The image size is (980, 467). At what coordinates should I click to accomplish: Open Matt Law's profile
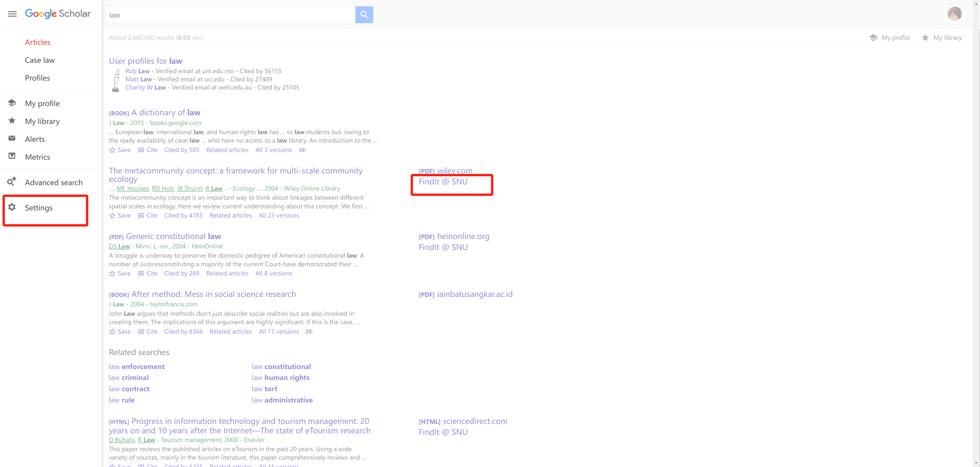(139, 79)
